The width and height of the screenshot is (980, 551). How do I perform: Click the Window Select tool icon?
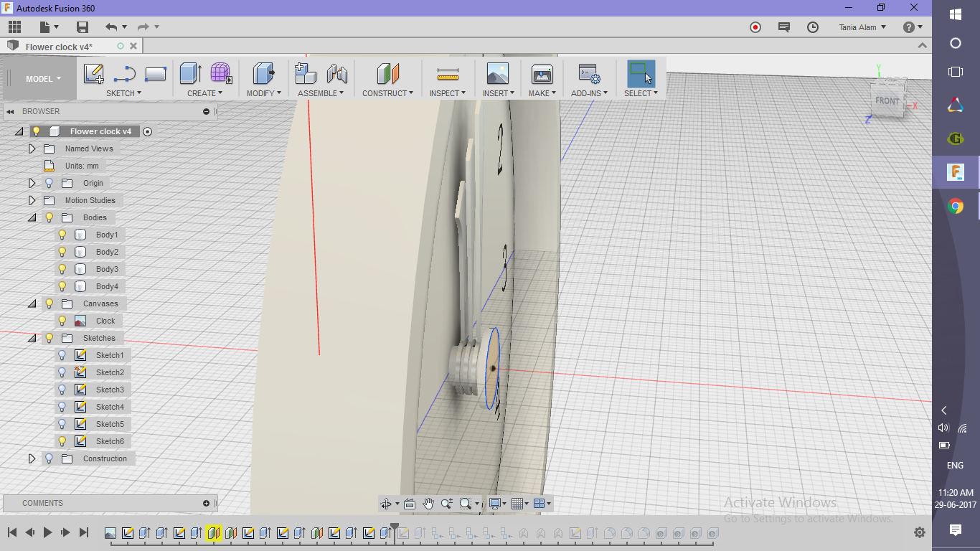[641, 74]
